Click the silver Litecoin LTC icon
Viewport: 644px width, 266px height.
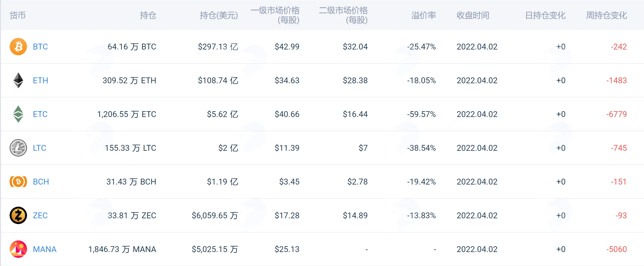tap(18, 148)
